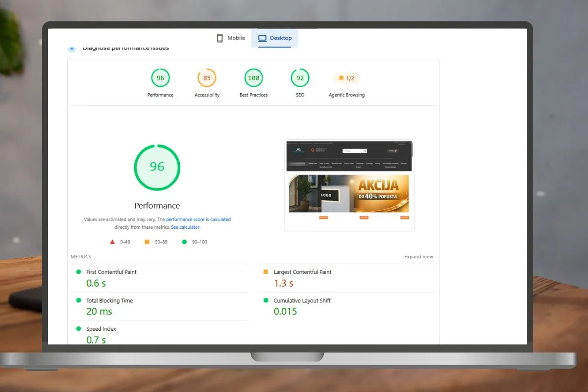Click the '0.6 s' First Contentful Paint value

point(96,283)
